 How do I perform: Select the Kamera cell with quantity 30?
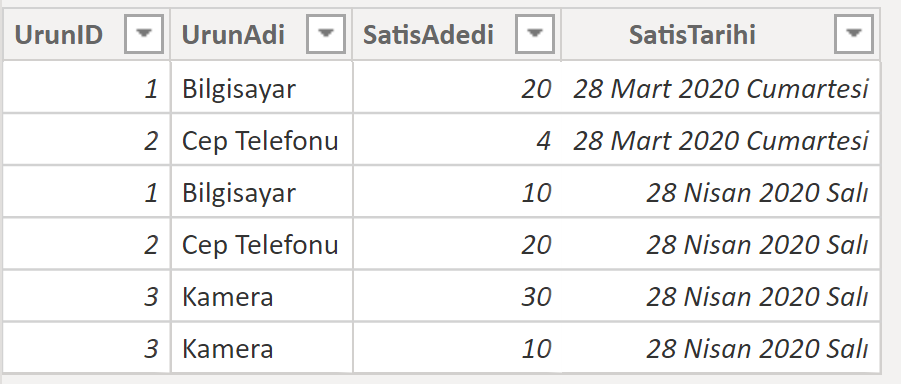tap(261, 297)
